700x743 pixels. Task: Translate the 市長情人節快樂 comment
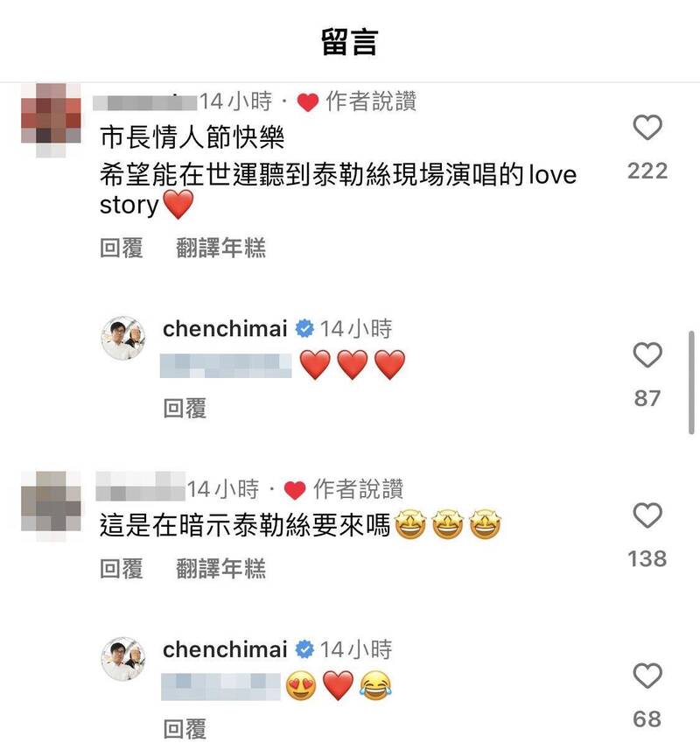pos(220,248)
